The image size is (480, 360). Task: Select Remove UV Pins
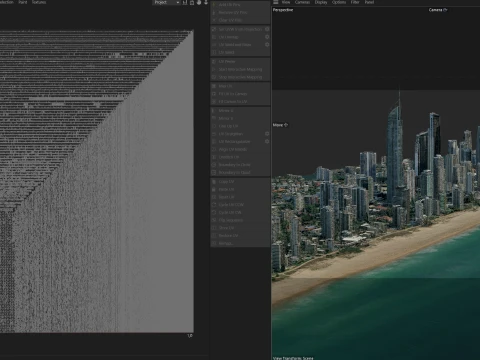(240, 12)
